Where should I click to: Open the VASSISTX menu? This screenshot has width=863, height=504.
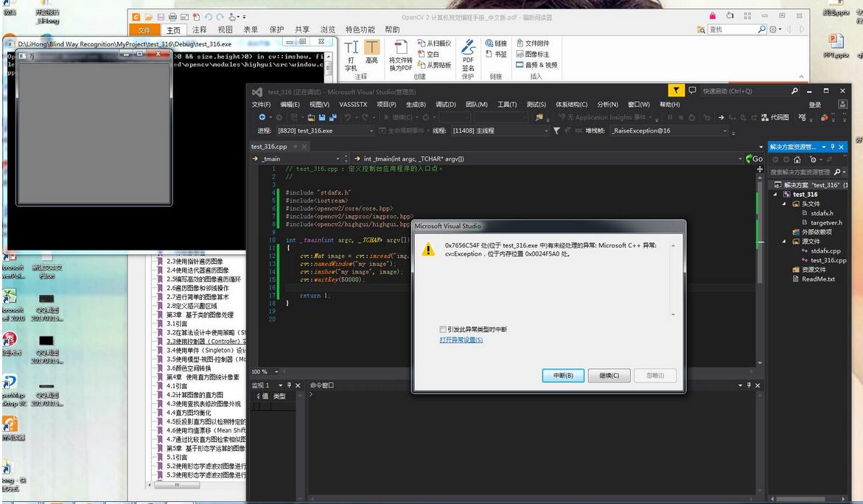point(353,105)
